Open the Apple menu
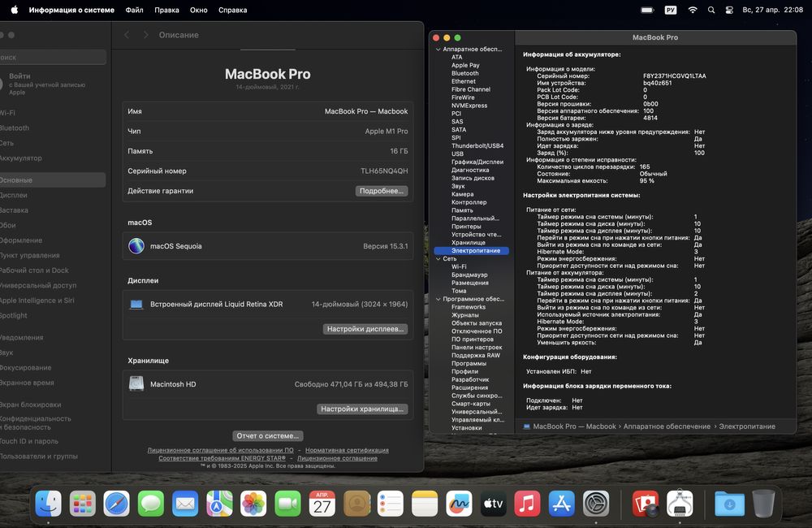The height and width of the screenshot is (528, 812). click(x=15, y=10)
